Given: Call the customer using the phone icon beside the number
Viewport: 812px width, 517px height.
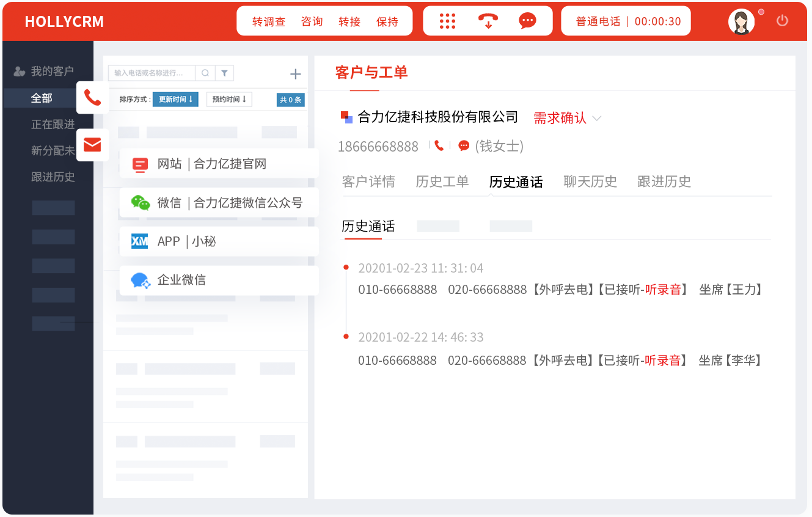Looking at the screenshot, I should 439,145.
